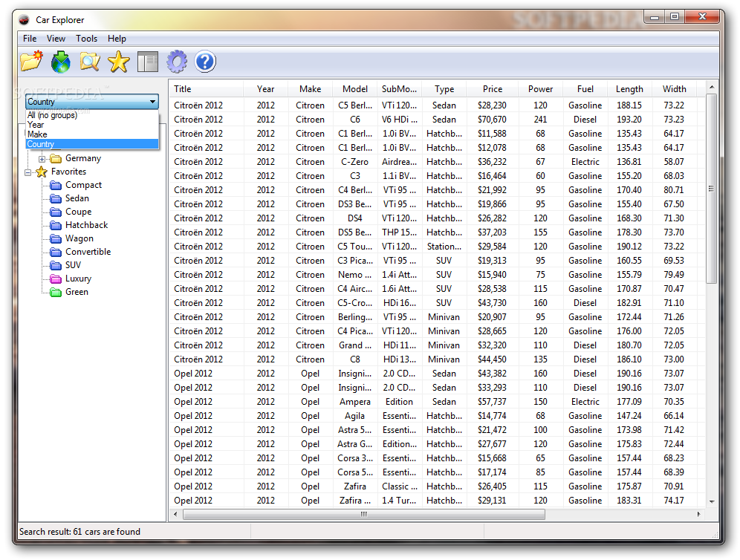The image size is (740, 560).
Task: Click the Coupe blue folder icon
Action: [56, 212]
